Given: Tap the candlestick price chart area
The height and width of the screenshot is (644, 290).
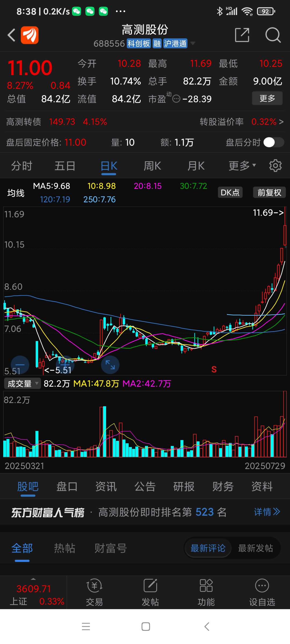Looking at the screenshot, I should (x=145, y=291).
